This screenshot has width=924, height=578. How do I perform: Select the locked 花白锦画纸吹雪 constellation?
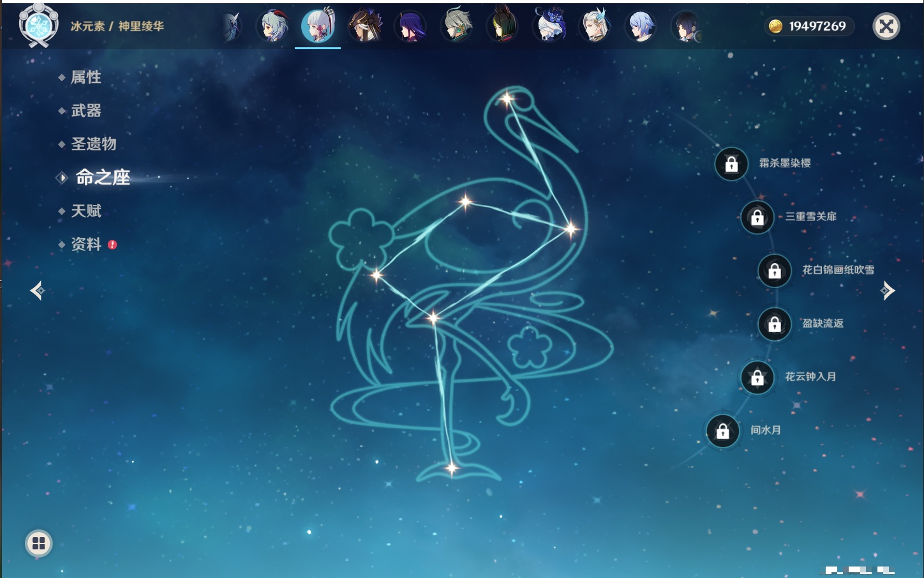[774, 271]
